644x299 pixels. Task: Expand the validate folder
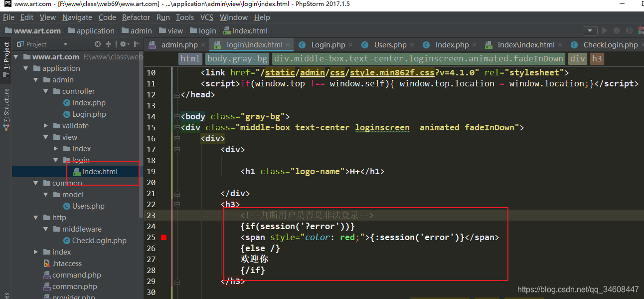(46, 126)
